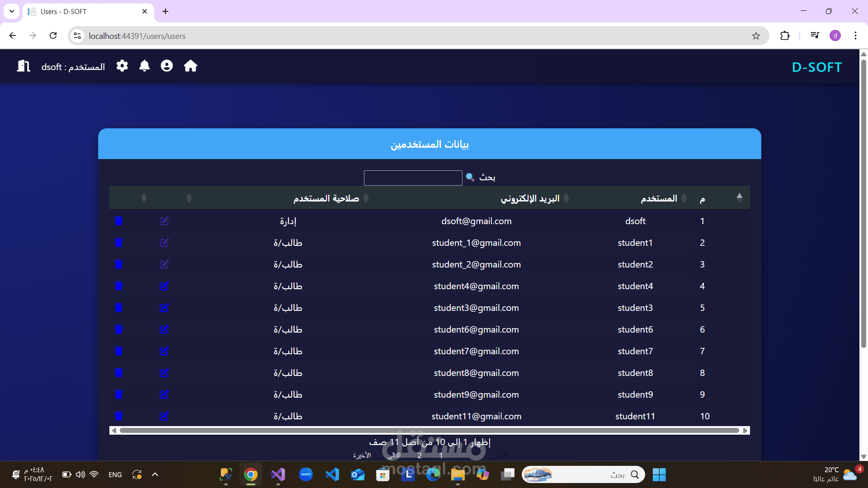Sort by البريد الإلكتروني column
The width and height of the screenshot is (868, 488).
pyautogui.click(x=530, y=198)
